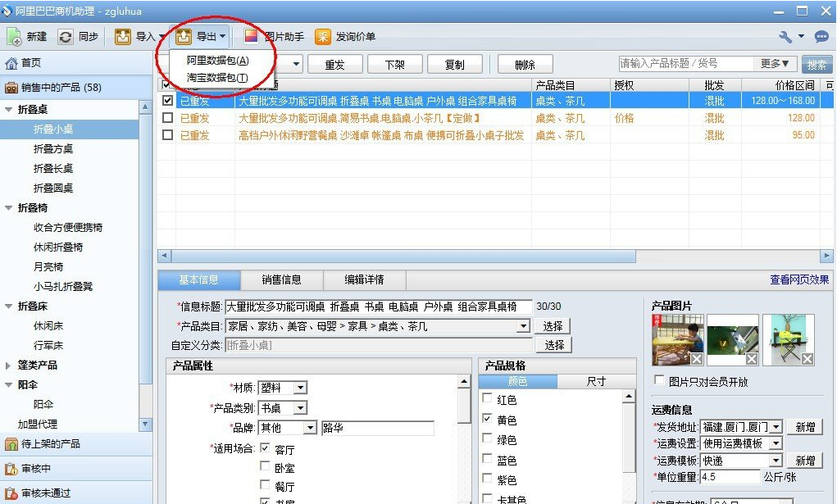Collapse the 折叠桌 tree group

[x=8, y=110]
